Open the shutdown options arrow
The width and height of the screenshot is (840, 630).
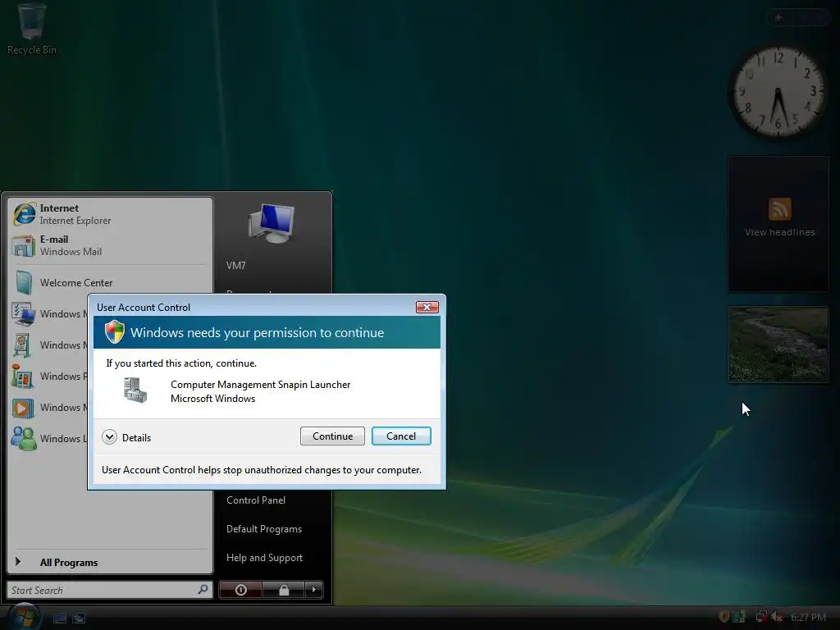coord(314,590)
